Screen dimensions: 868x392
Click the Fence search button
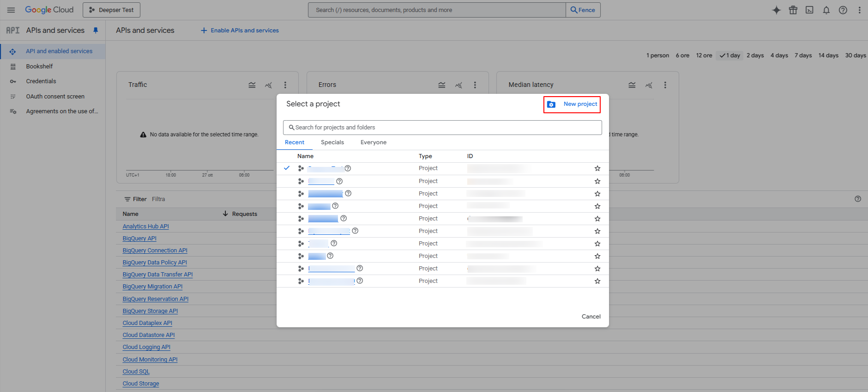583,10
